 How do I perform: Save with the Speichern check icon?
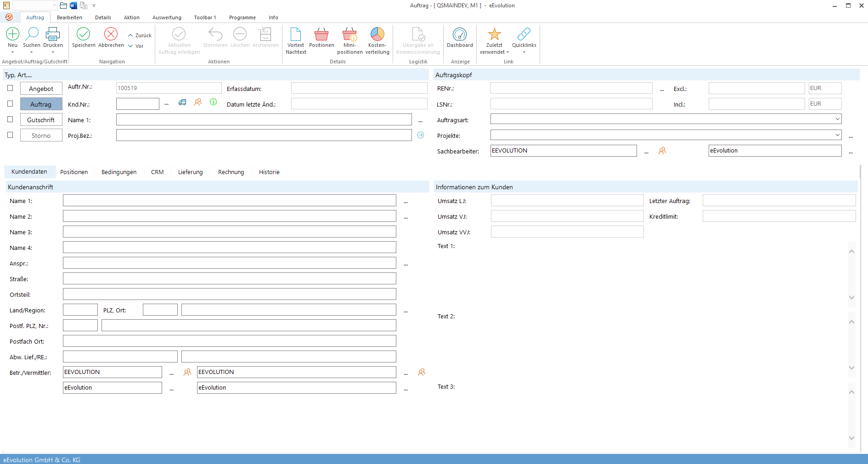click(84, 34)
